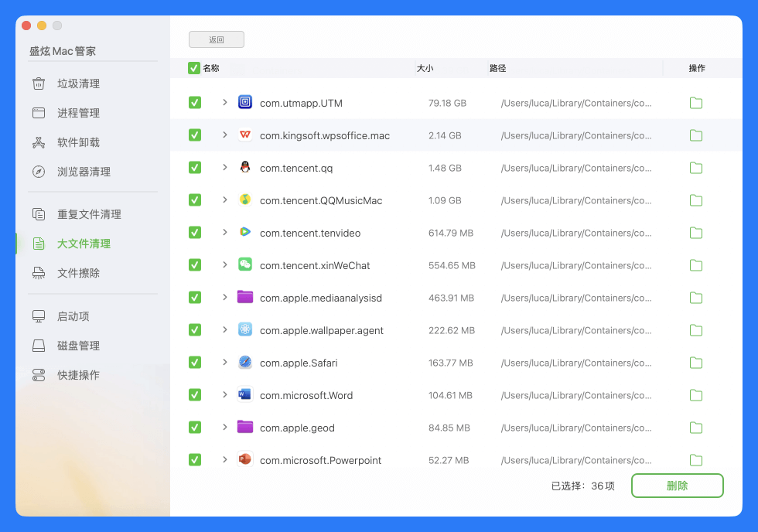
Task: Reveal com.tencent.qq folder in Finder
Action: tap(695, 168)
